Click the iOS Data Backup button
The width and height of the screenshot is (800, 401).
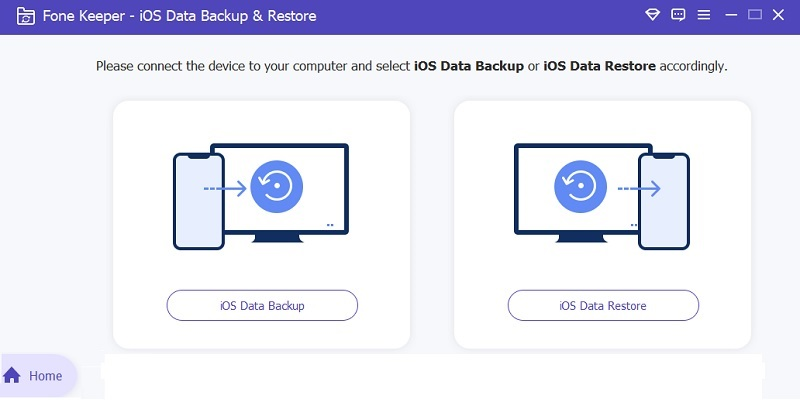pos(262,305)
